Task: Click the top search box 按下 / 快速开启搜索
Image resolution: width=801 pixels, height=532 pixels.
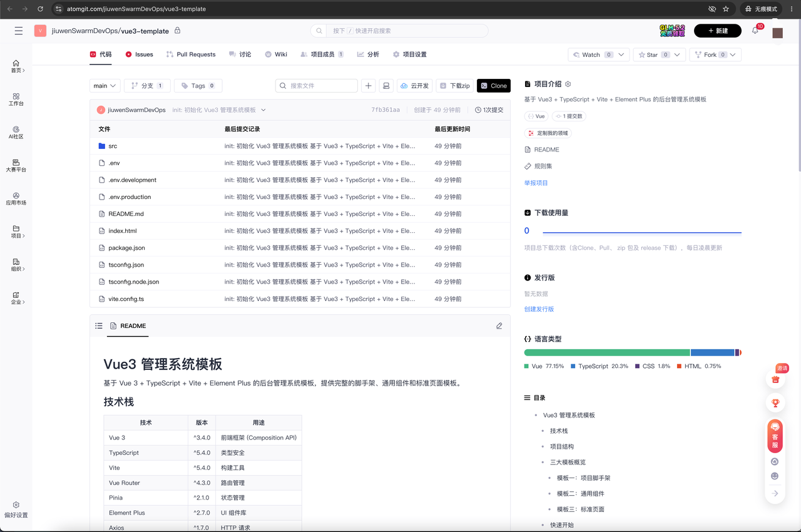Action: coord(399,31)
